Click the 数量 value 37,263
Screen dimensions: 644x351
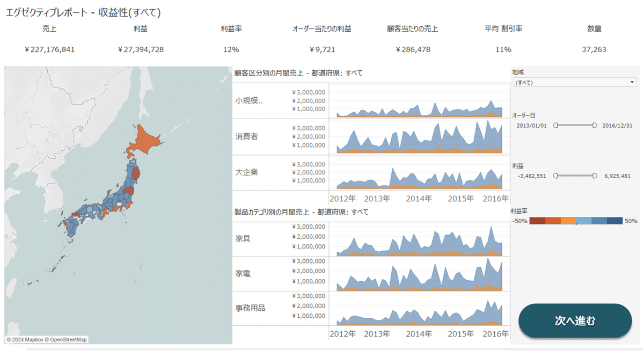[x=594, y=49]
